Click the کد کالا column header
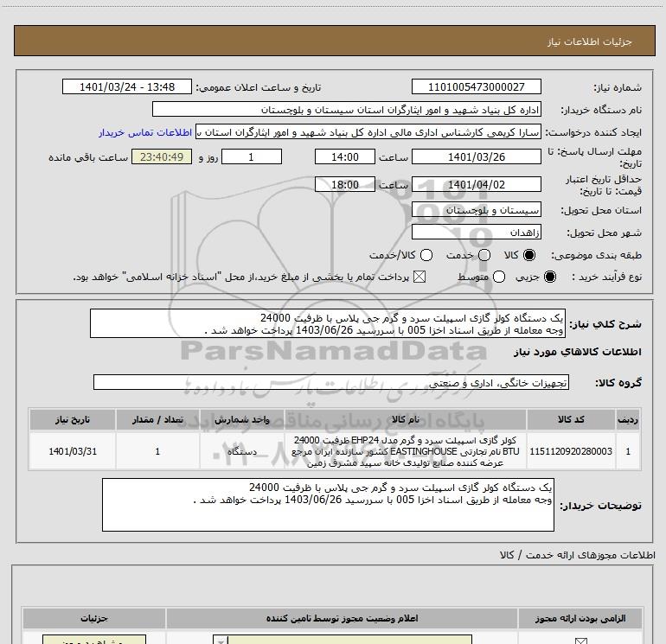 [571, 420]
